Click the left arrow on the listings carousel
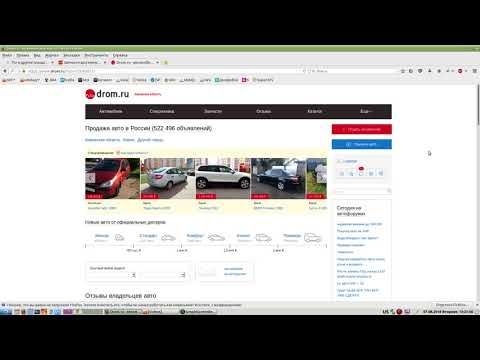This screenshot has width=480, height=360. [90, 178]
